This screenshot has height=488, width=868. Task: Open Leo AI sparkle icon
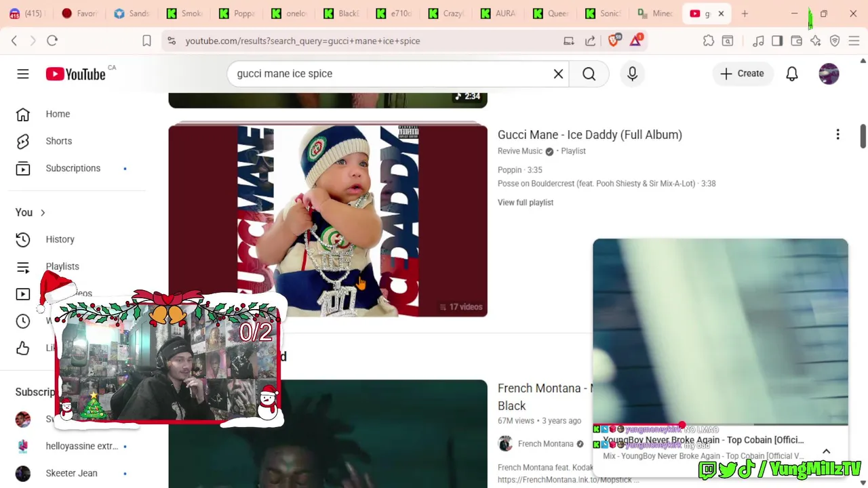[815, 41]
